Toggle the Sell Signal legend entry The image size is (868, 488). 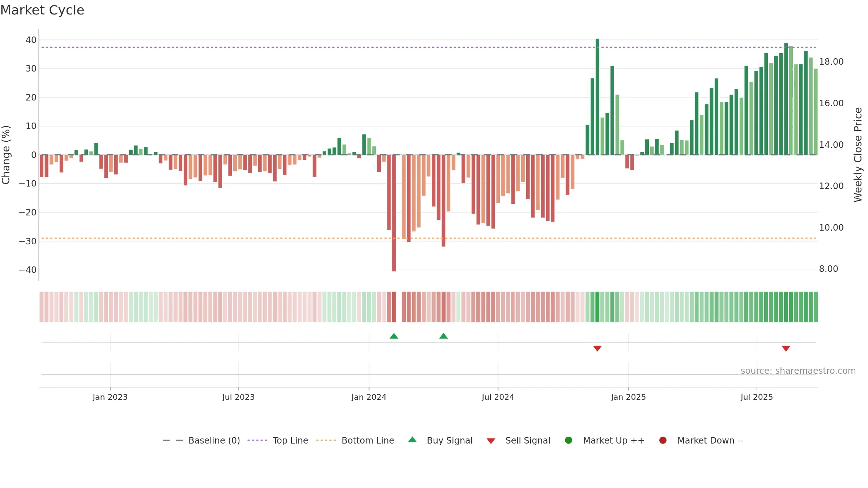(x=518, y=440)
